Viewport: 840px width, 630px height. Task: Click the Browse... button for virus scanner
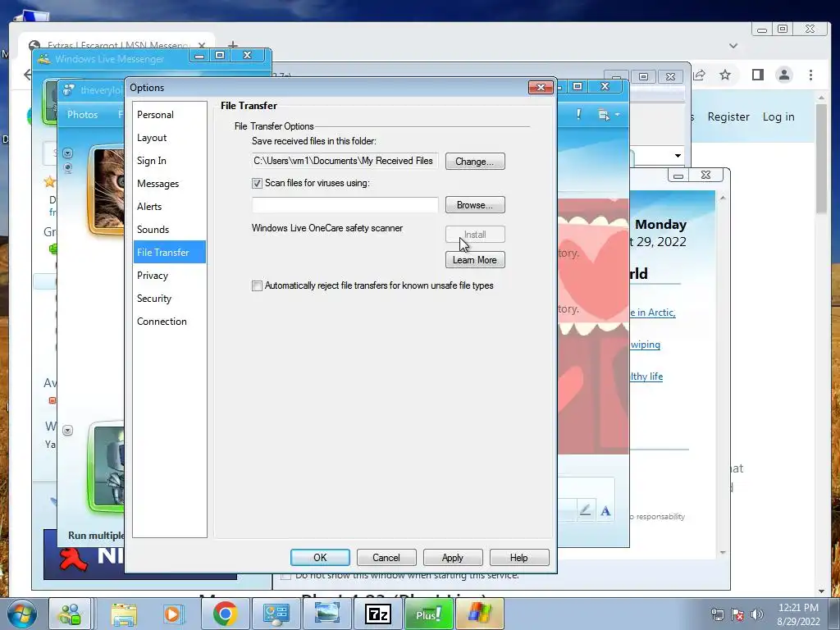pos(475,204)
